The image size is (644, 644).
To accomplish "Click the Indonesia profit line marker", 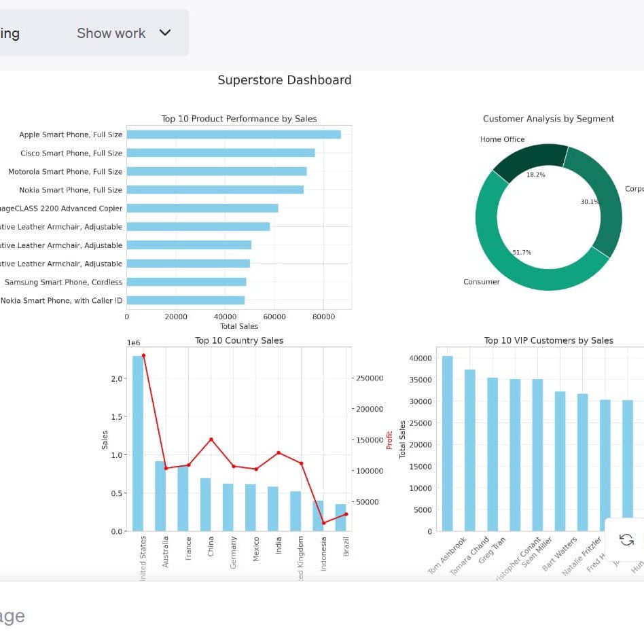I will [x=323, y=523].
